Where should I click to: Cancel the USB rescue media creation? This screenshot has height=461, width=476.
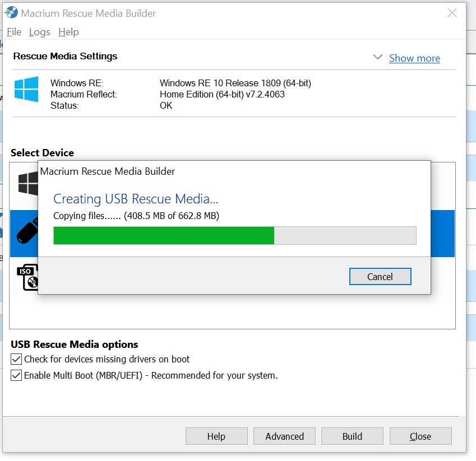[x=380, y=276]
